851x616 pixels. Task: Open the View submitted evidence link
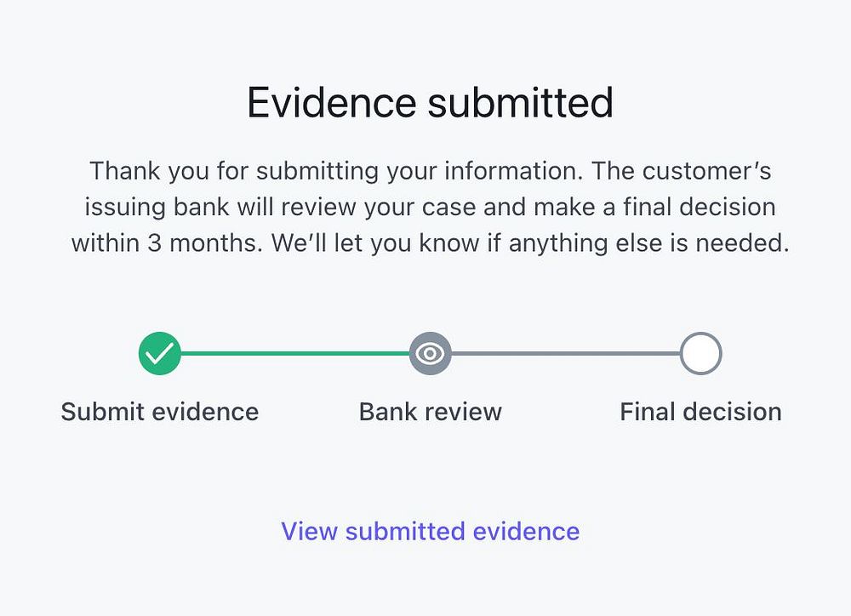pos(431,531)
